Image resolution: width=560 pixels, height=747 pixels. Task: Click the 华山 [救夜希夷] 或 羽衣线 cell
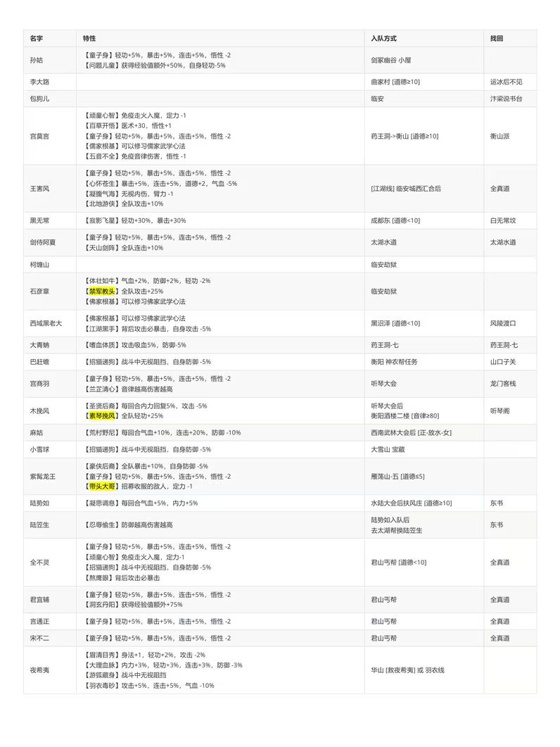pos(407,670)
